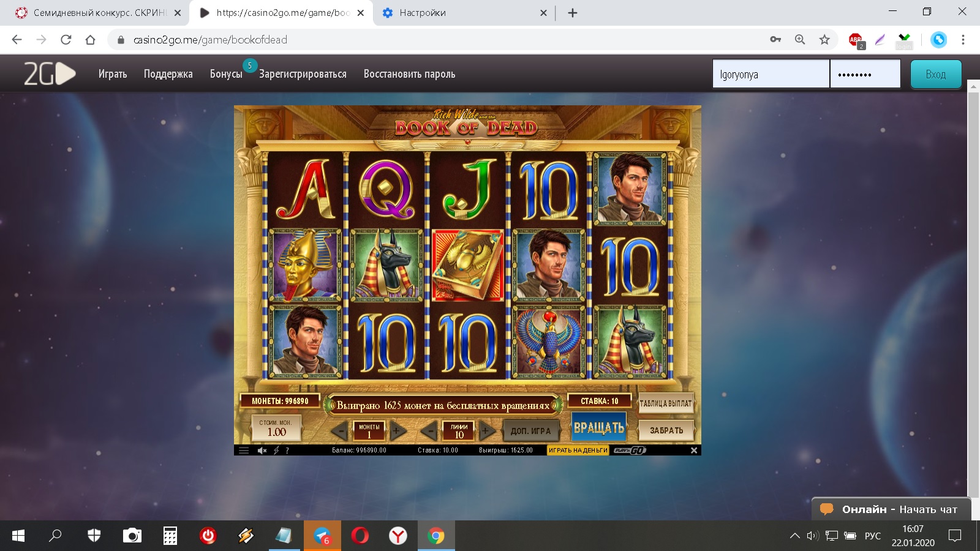Click the green-check extension icon
Screen dimensions: 980x551
click(x=904, y=40)
